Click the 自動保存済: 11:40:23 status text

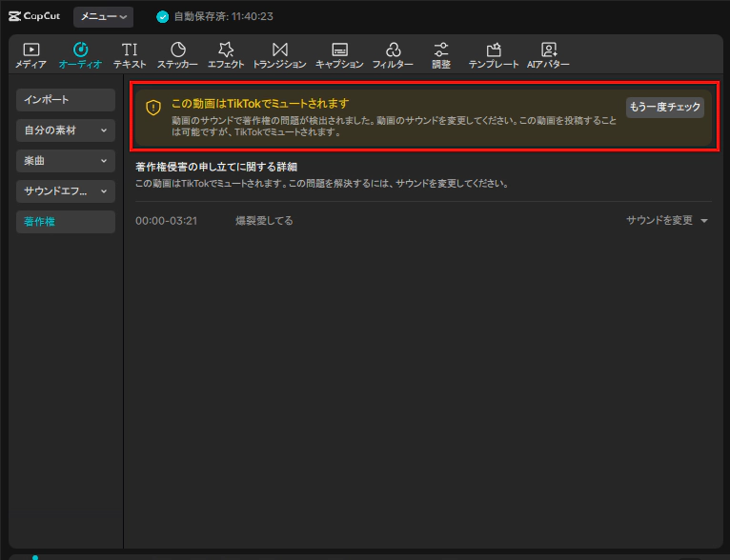[223, 17]
